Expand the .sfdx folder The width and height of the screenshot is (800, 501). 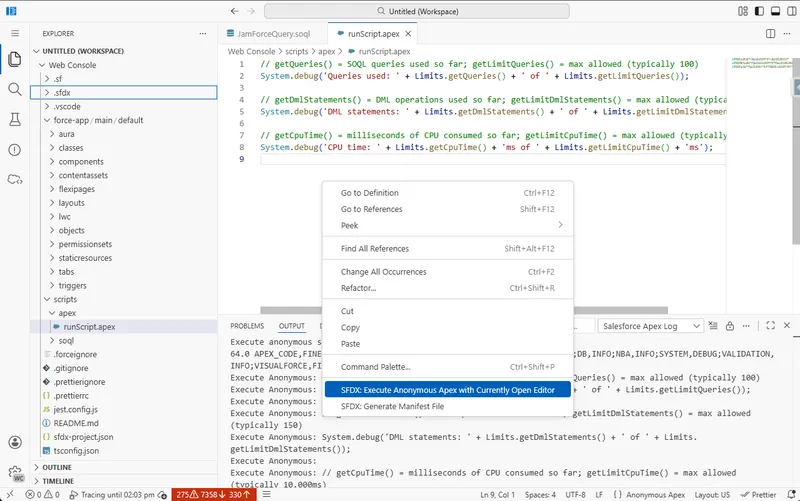pos(123,93)
